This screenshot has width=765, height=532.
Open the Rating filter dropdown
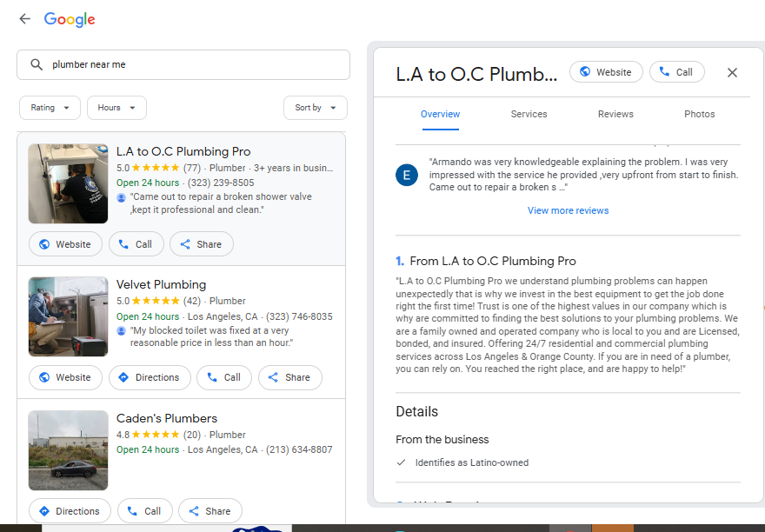pyautogui.click(x=50, y=108)
